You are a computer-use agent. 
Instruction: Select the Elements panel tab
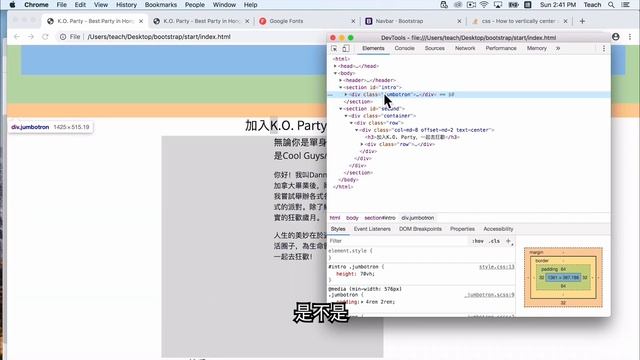tap(373, 48)
